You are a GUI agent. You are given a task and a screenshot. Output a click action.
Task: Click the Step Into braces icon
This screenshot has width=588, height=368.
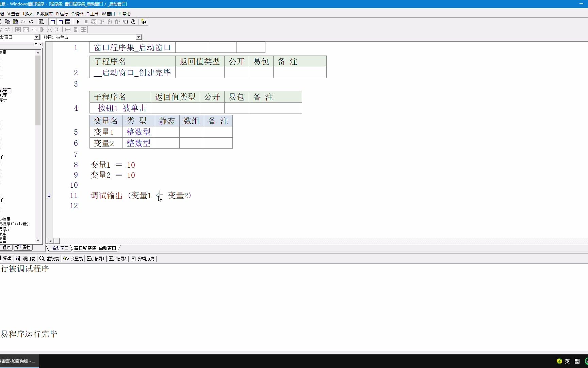(109, 21)
